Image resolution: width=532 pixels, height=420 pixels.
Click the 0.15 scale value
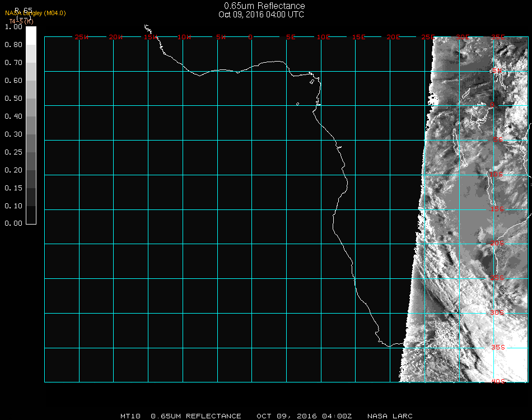(13, 188)
